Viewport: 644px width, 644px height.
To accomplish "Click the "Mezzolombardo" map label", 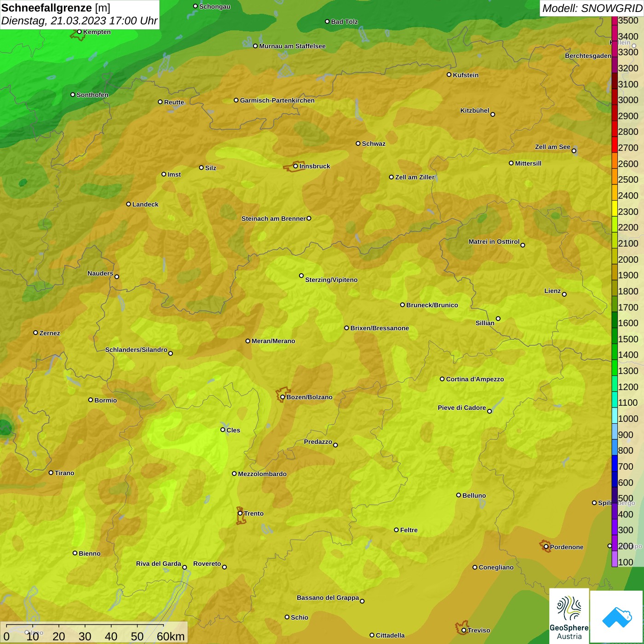I will tap(262, 474).
